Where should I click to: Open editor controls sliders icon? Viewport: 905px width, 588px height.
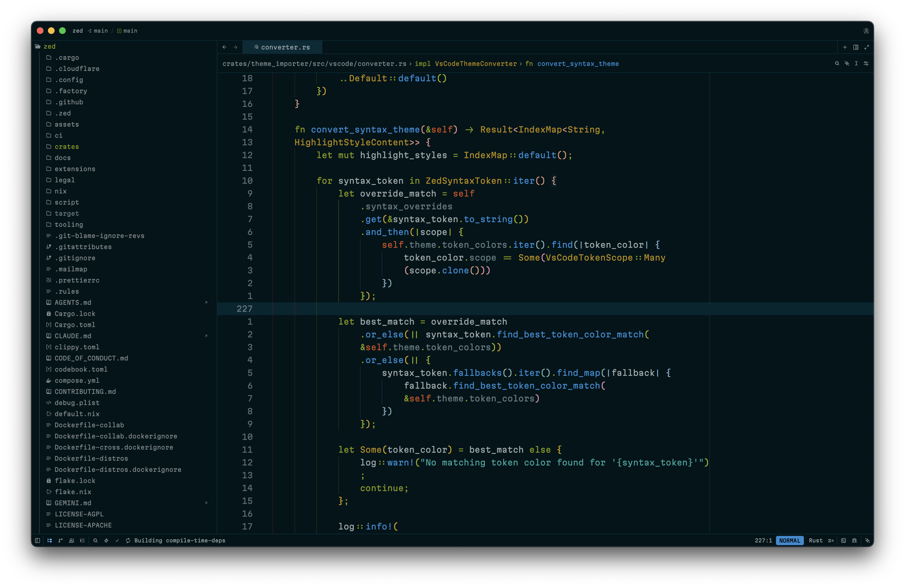(x=866, y=63)
